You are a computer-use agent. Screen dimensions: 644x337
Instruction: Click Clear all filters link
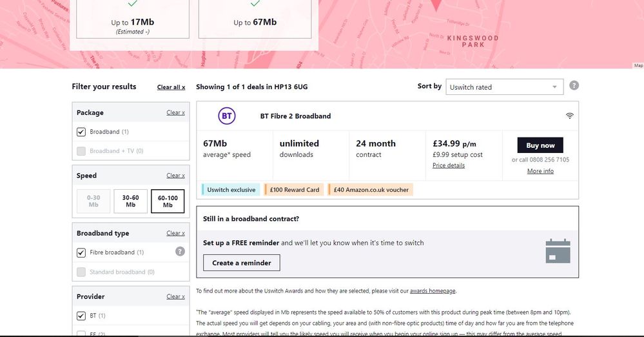(171, 87)
